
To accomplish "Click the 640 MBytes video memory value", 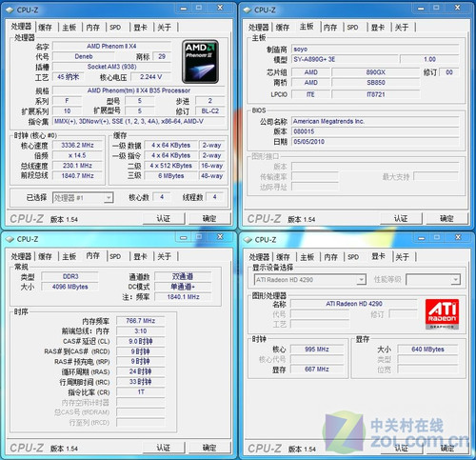I will click(427, 350).
